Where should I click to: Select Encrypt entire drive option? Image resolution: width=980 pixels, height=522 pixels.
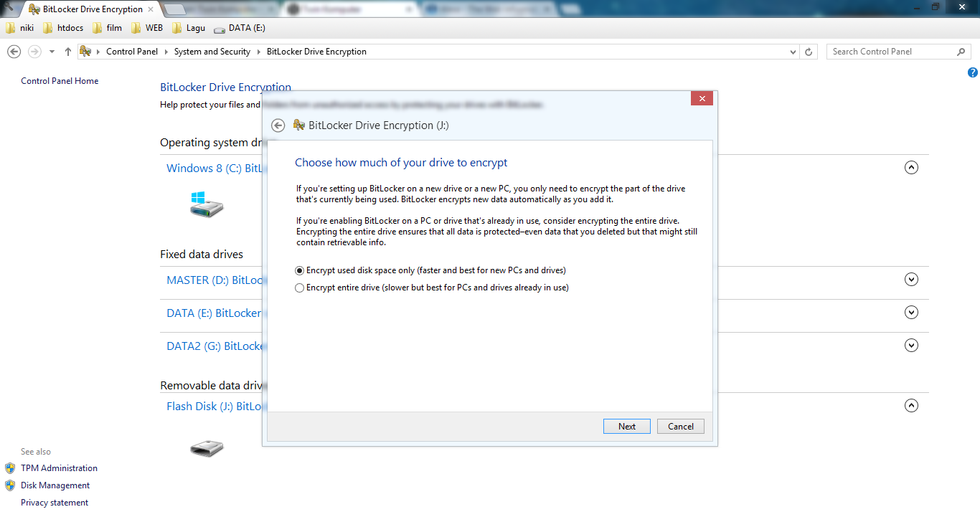(432, 288)
